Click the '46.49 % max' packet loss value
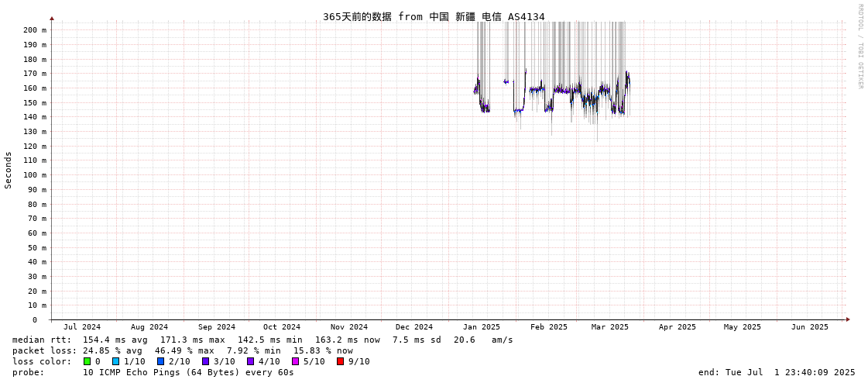Image resolution: width=868 pixels, height=383 pixels. (184, 351)
